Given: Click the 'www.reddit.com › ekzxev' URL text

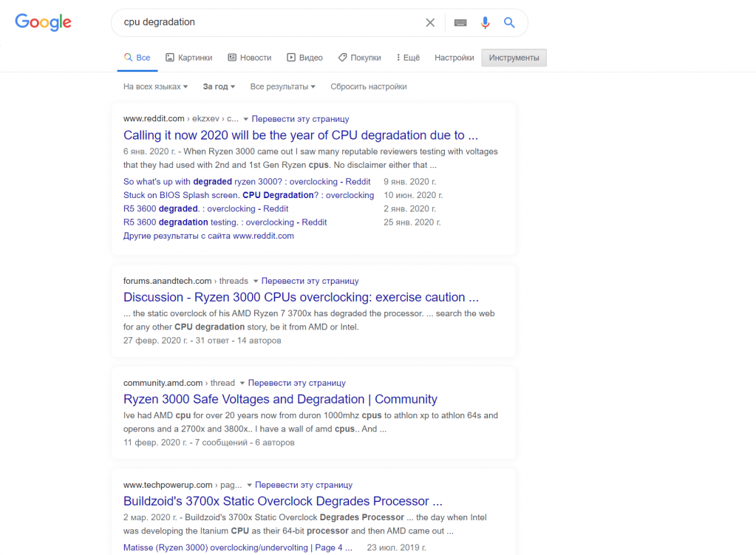Looking at the screenshot, I should pos(181,119).
